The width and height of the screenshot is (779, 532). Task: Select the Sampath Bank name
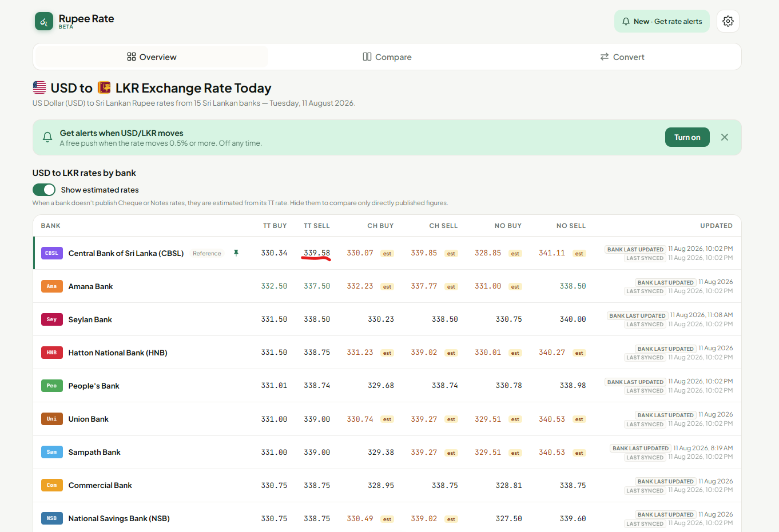(x=94, y=452)
